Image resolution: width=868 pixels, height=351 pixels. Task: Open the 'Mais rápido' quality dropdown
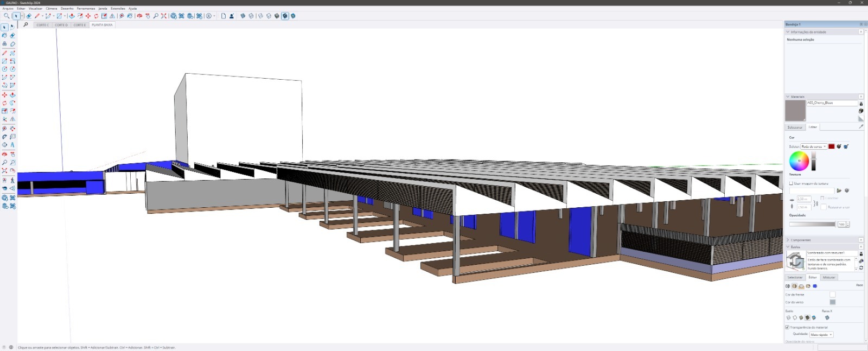coord(821,335)
